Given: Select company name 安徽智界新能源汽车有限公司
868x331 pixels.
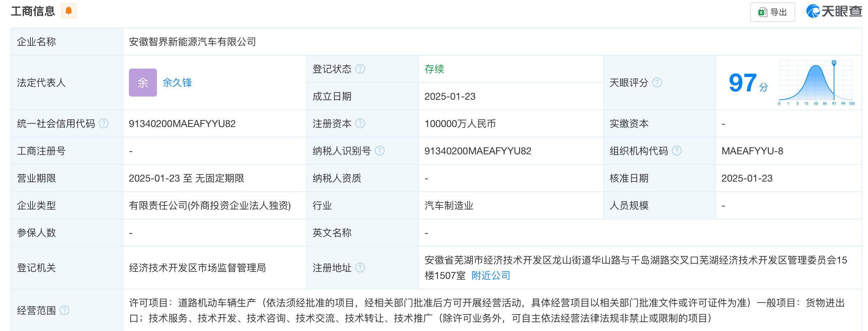Looking at the screenshot, I should click(193, 42).
